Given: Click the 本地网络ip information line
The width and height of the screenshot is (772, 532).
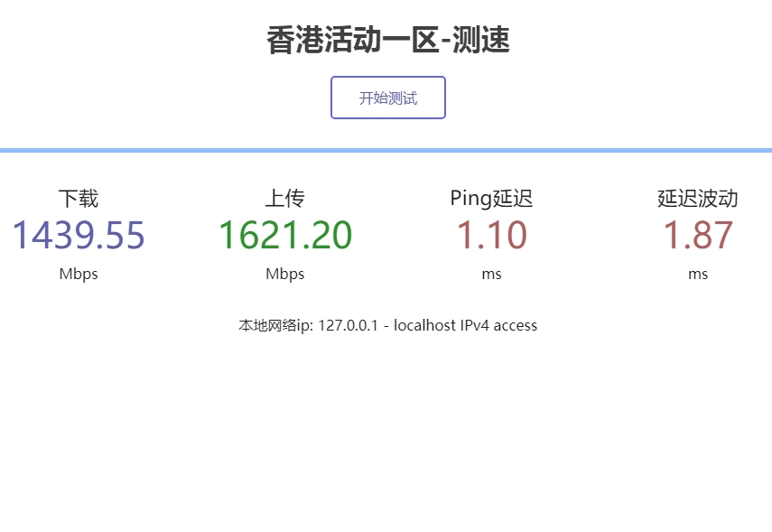Looking at the screenshot, I should tap(387, 325).
